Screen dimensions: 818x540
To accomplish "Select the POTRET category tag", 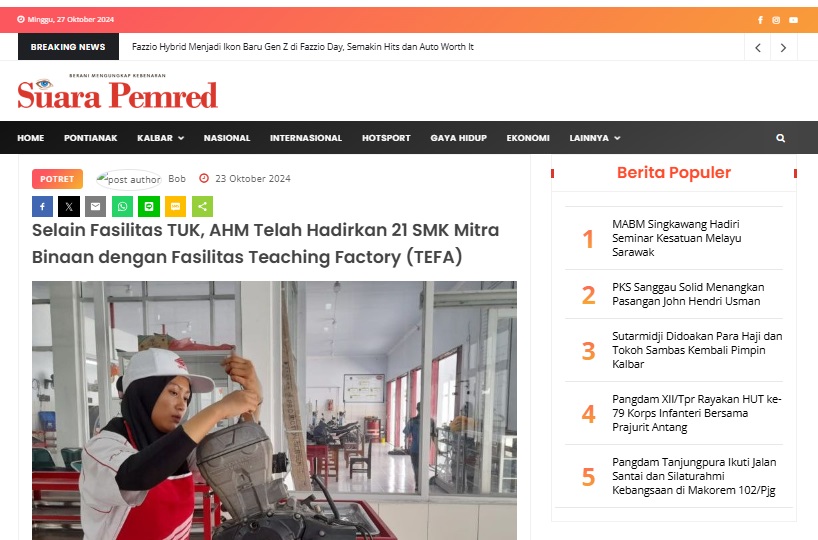I will click(x=57, y=179).
